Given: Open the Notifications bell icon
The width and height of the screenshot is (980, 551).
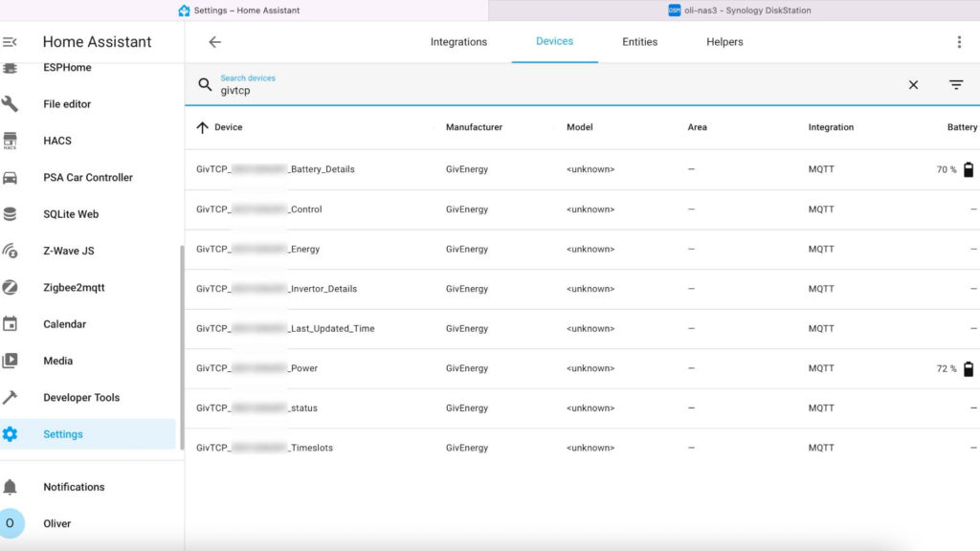Looking at the screenshot, I should pyautogui.click(x=10, y=487).
